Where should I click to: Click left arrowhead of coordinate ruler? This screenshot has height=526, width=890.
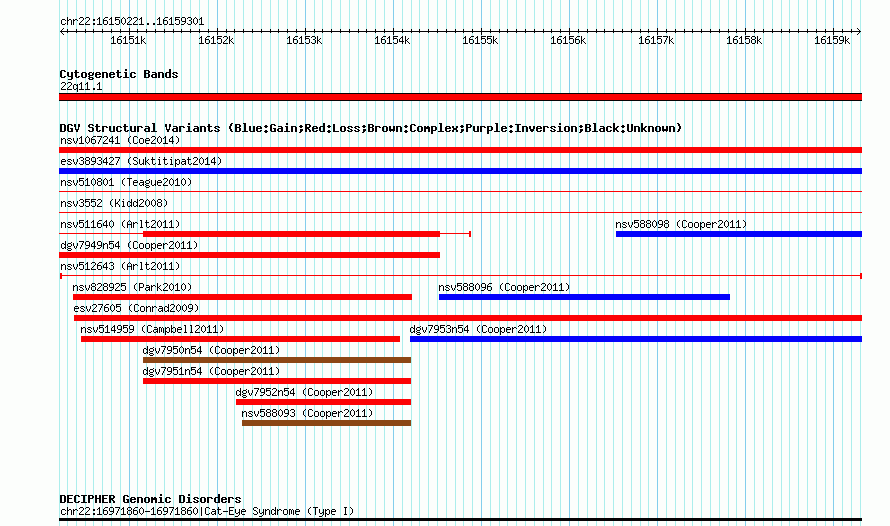pos(62,31)
